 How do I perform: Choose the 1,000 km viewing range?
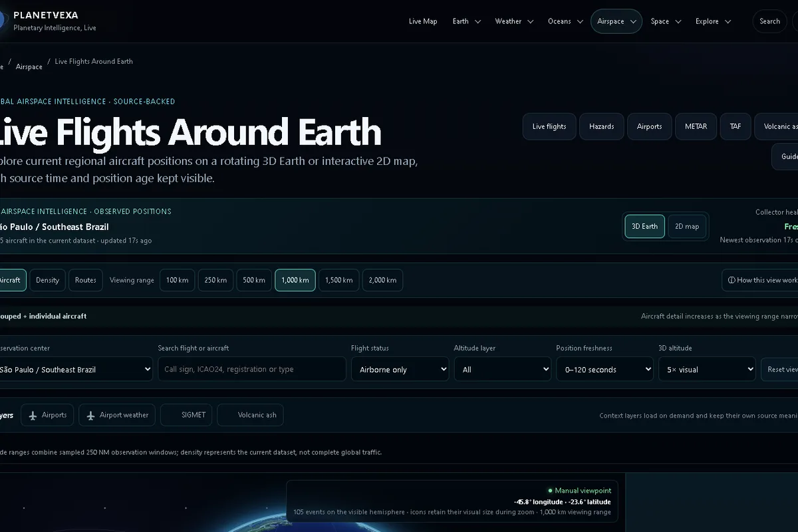[x=295, y=280]
